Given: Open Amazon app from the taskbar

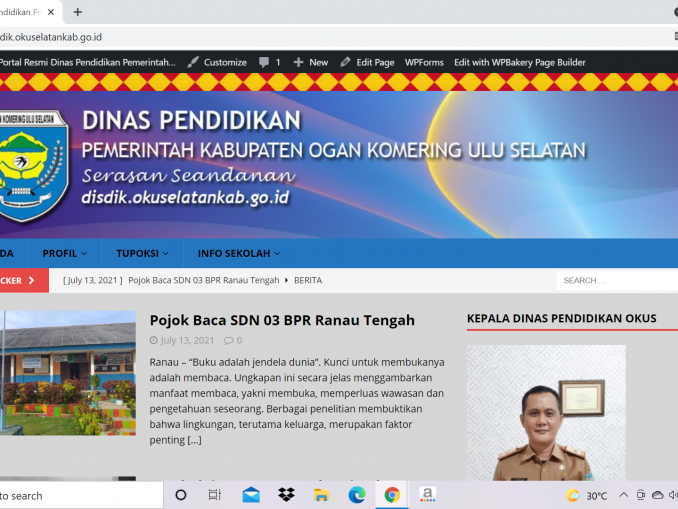Looking at the screenshot, I should click(427, 495).
